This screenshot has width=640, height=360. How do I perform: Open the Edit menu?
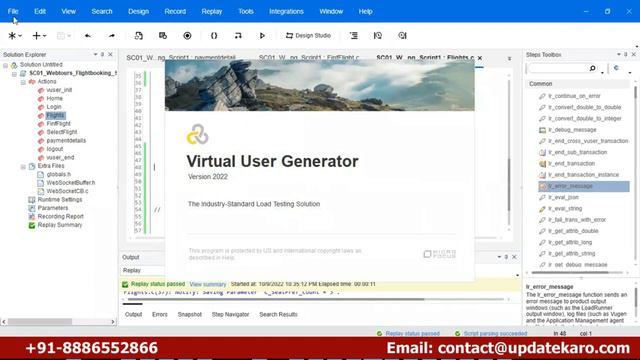coord(40,11)
